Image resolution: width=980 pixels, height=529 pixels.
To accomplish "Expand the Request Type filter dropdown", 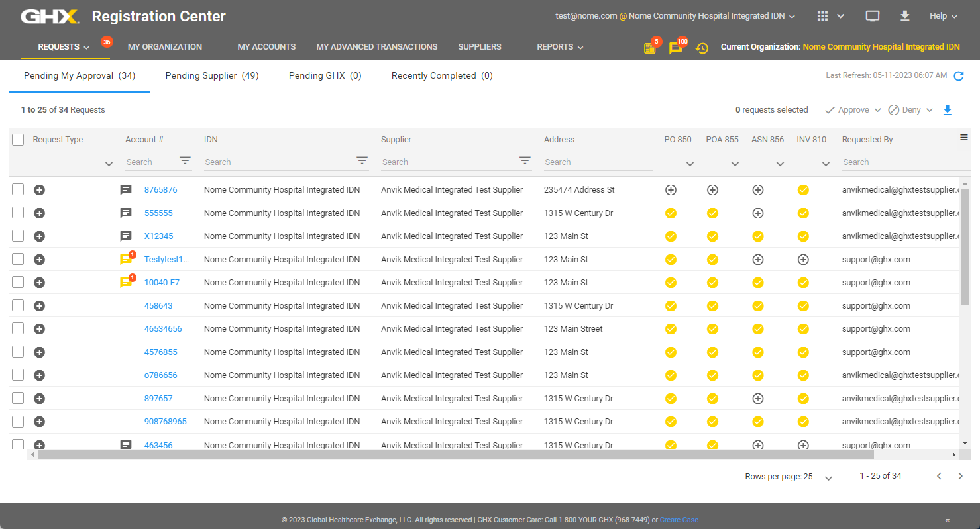I will tap(109, 164).
